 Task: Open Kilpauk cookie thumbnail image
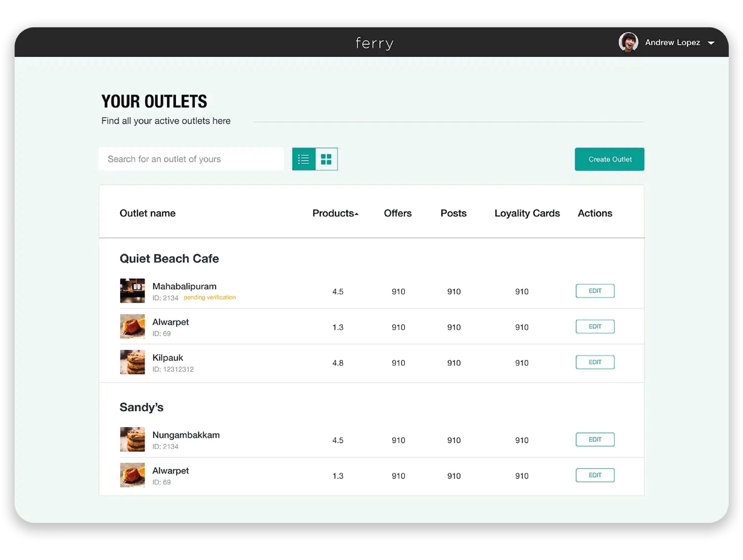pos(132,362)
